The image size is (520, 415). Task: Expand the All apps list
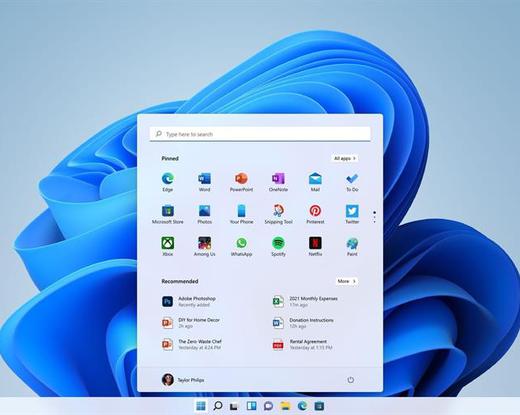pos(345,158)
